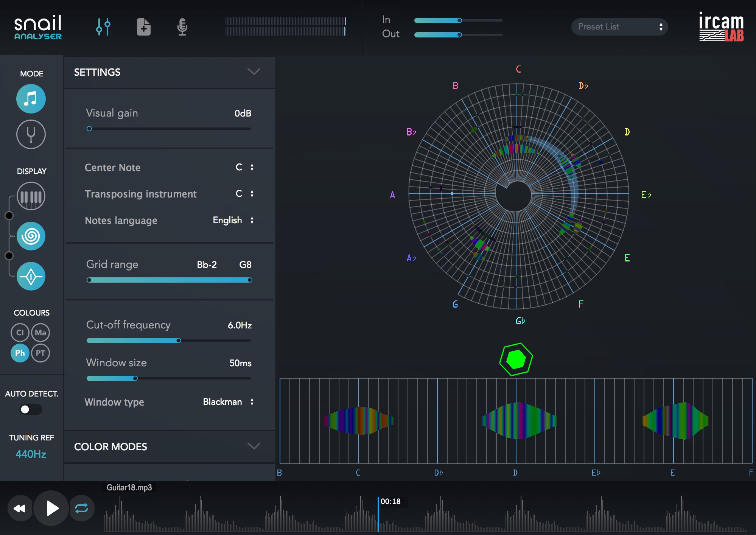756x535 pixels.
Task: Open the microphone input source
Action: click(x=182, y=26)
